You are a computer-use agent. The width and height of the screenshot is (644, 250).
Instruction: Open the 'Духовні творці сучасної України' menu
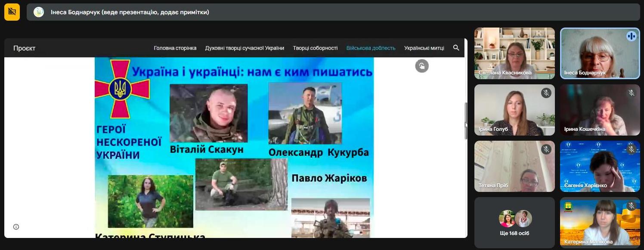245,48
